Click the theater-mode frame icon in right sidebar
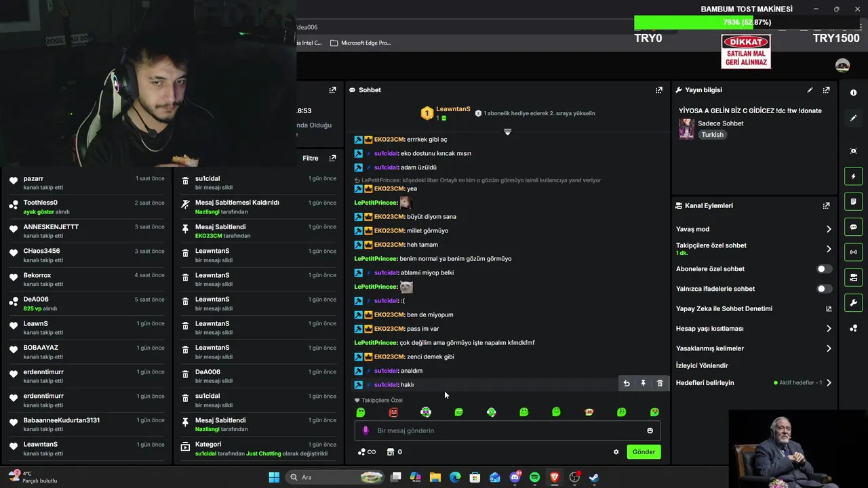 pyautogui.click(x=853, y=150)
